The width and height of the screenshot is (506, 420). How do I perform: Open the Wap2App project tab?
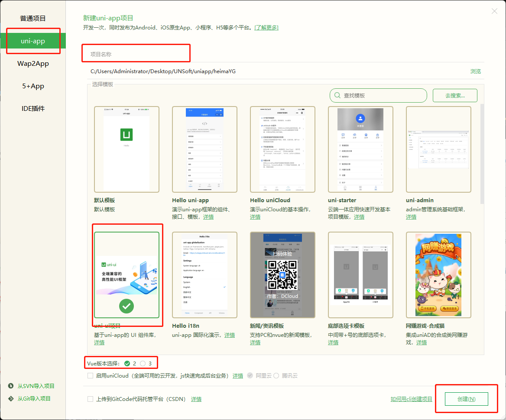click(x=33, y=64)
